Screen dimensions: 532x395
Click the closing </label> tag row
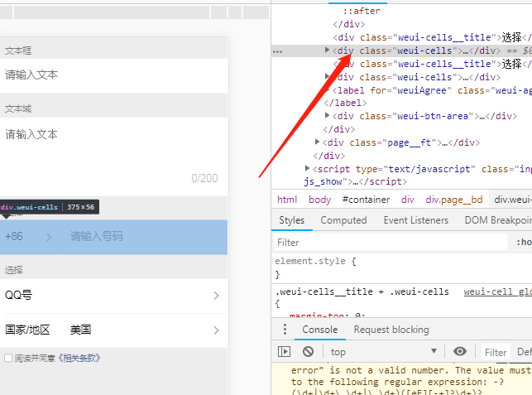point(345,103)
